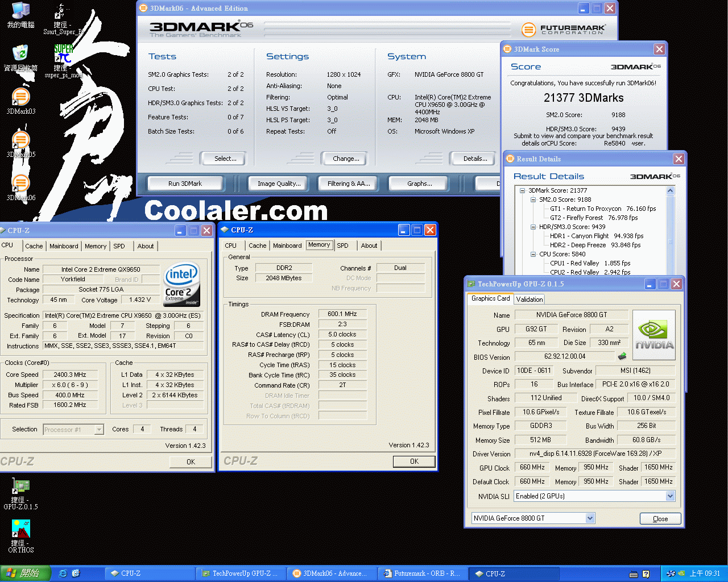The image size is (728, 582).
Task: Click OK in the CPU-Z processor window
Action: coord(191,462)
